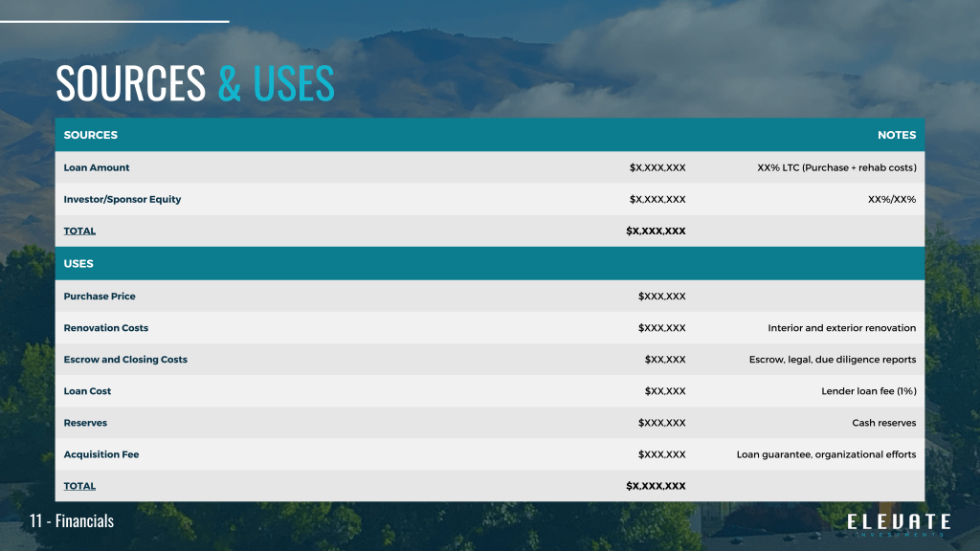Select the XX% LTC note text
This screenshot has width=980, height=551.
[836, 167]
